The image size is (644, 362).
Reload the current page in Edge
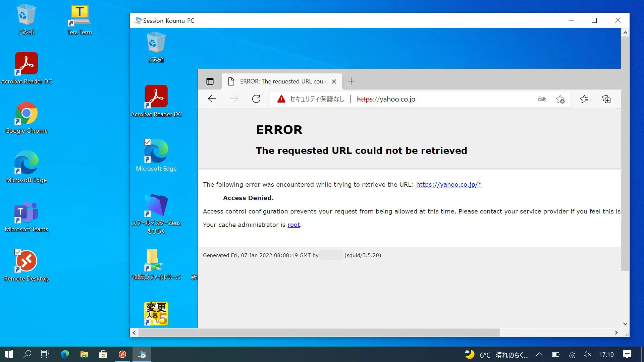tap(256, 99)
